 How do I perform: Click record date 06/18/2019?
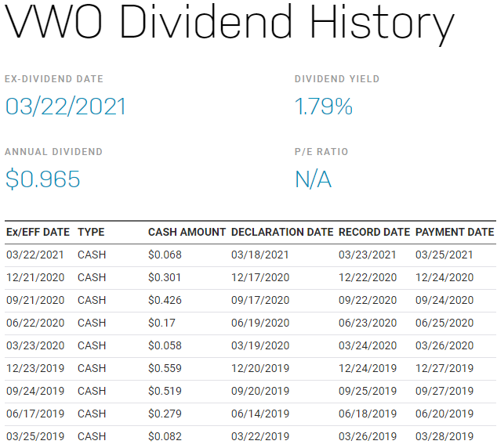point(368,414)
